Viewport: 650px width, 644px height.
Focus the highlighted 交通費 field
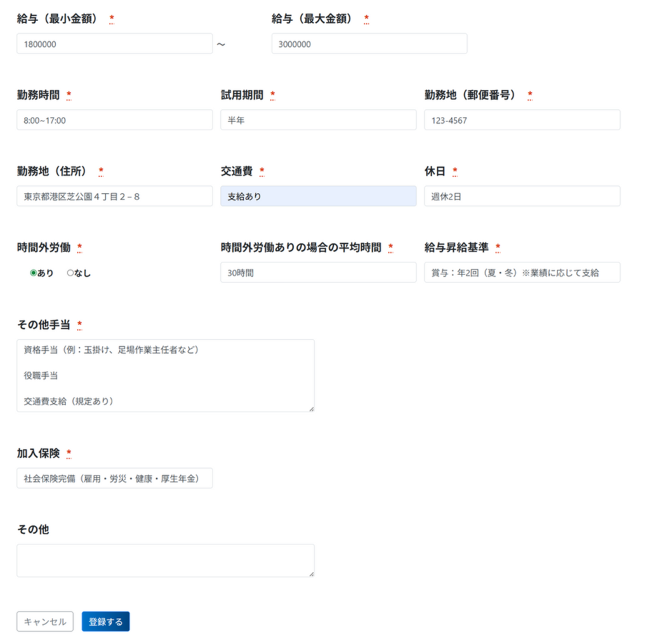(318, 196)
